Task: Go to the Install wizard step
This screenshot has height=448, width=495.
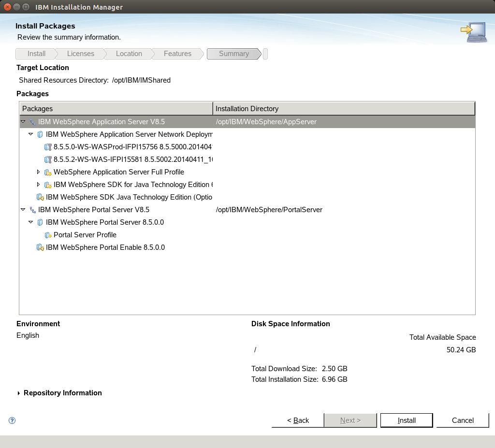Action: (x=36, y=54)
